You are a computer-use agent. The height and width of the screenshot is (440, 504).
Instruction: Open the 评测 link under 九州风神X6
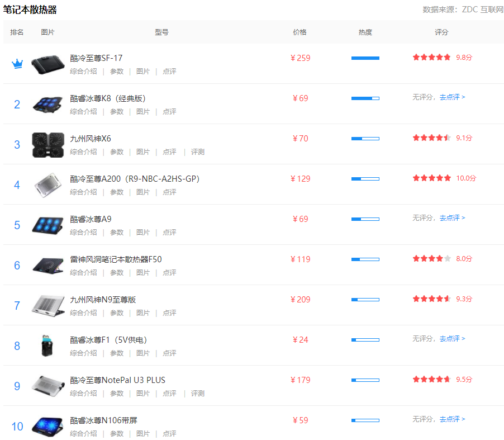(x=198, y=152)
